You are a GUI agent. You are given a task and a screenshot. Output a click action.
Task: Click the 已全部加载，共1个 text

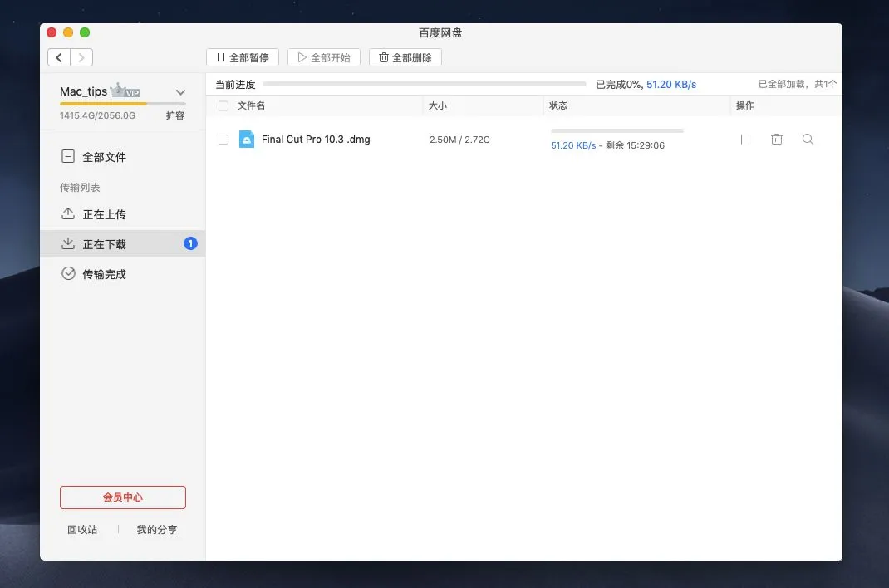pos(797,84)
